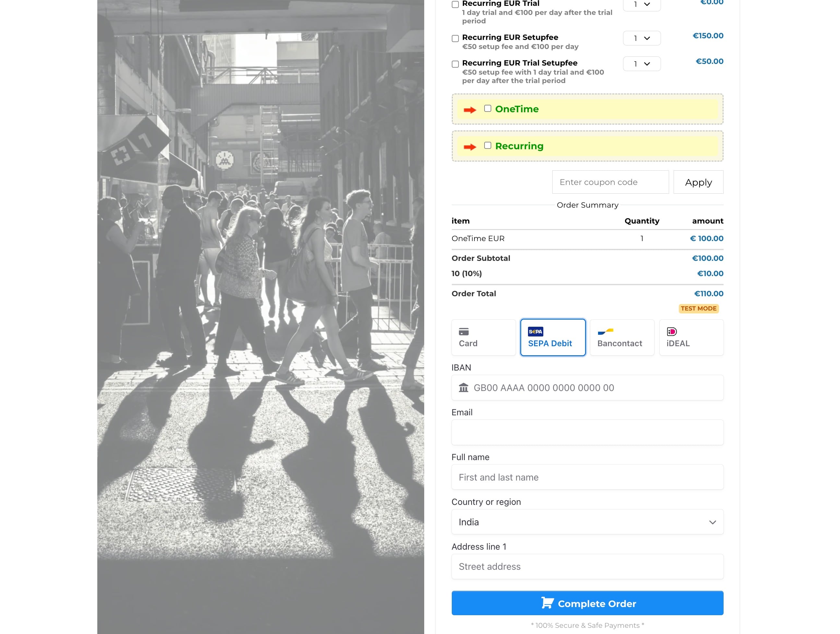Click the Complete Order button

tap(587, 603)
